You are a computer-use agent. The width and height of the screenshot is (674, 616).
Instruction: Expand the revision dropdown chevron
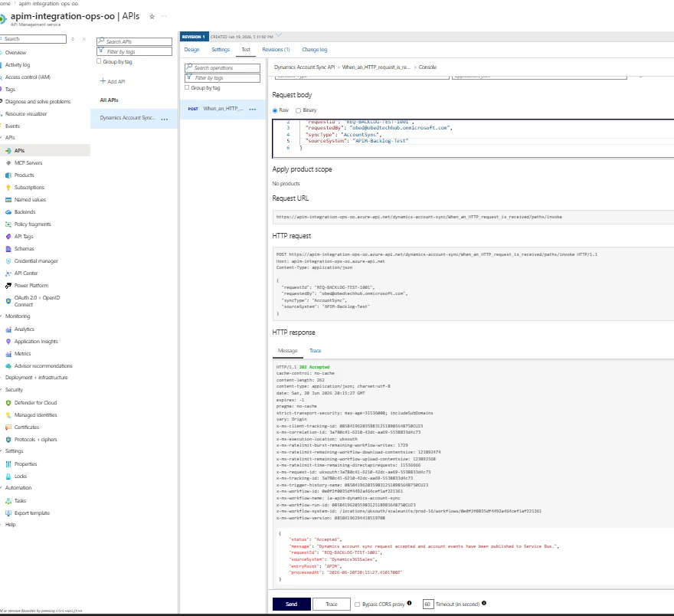[279, 35]
